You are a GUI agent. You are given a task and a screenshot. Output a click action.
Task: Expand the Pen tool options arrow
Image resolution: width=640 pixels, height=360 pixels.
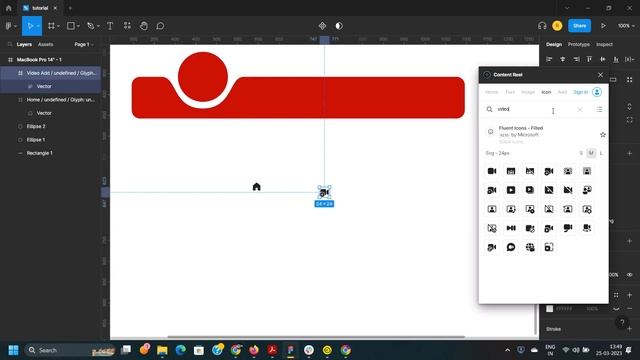(x=98, y=26)
